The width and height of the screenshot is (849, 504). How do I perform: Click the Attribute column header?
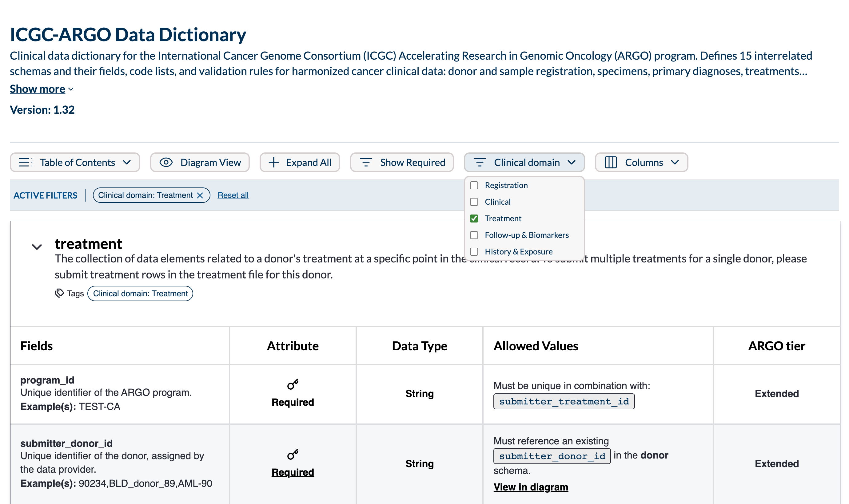tap(293, 346)
